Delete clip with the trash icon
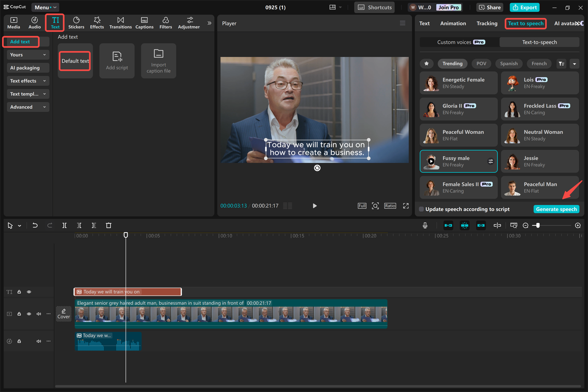The image size is (588, 392). coord(108,225)
